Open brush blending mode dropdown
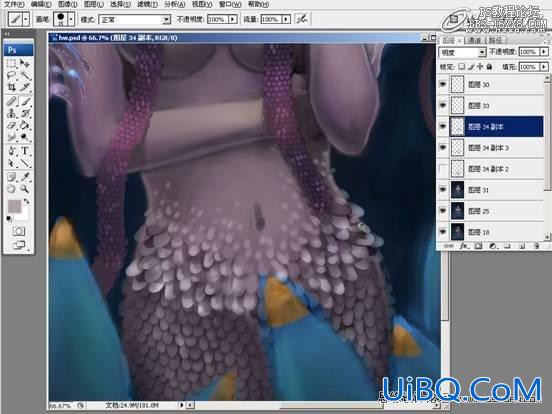Screen dimensions: 552x414 (x=167, y=19)
